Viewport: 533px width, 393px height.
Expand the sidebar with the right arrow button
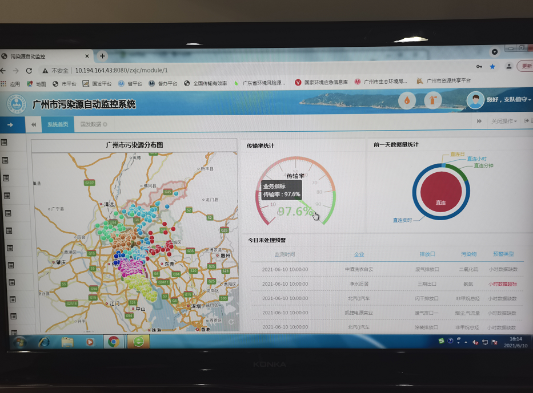pos(10,125)
